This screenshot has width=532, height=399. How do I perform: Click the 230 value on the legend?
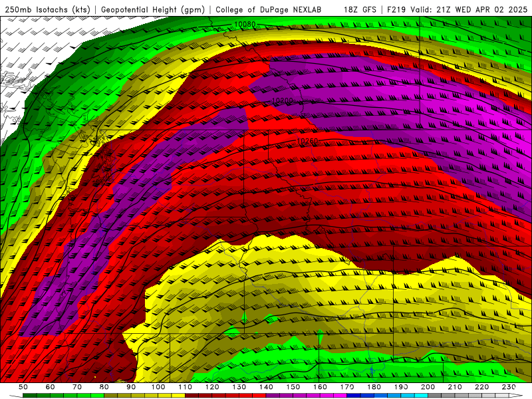coord(509,387)
